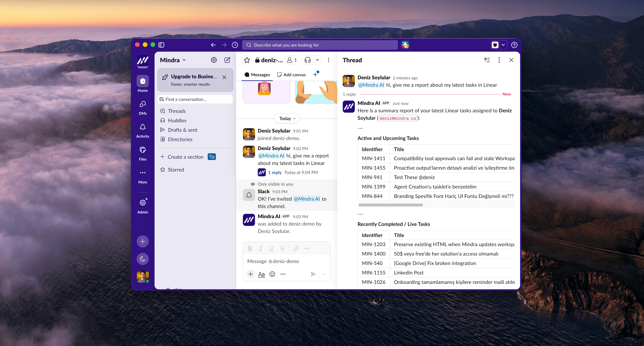Toggle formatting toolbar with Aa button
This screenshot has height=346, width=644.
click(261, 274)
